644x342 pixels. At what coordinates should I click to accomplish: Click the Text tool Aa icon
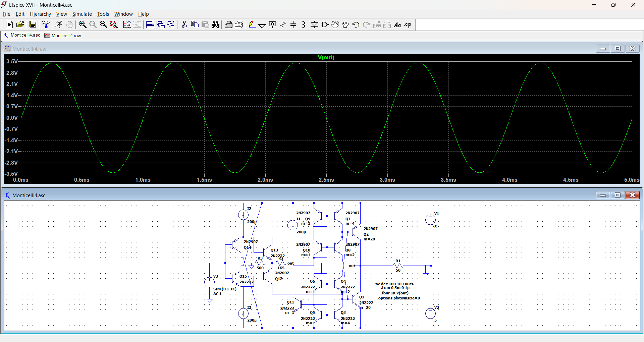tap(397, 24)
